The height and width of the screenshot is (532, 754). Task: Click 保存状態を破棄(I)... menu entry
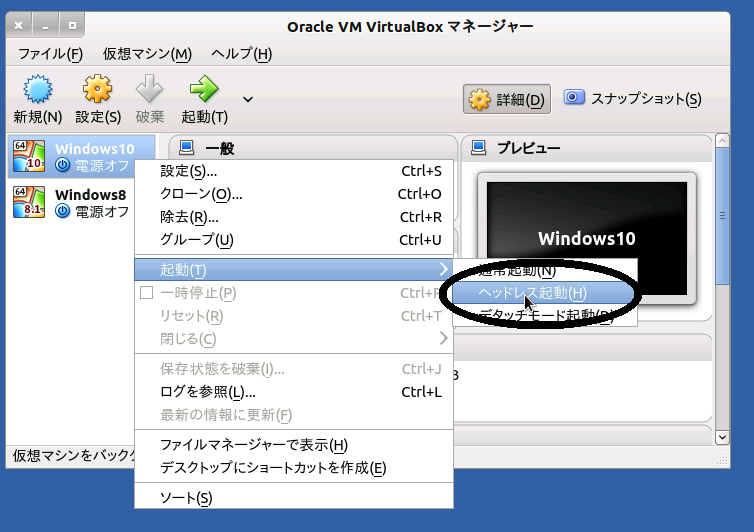pos(294,369)
